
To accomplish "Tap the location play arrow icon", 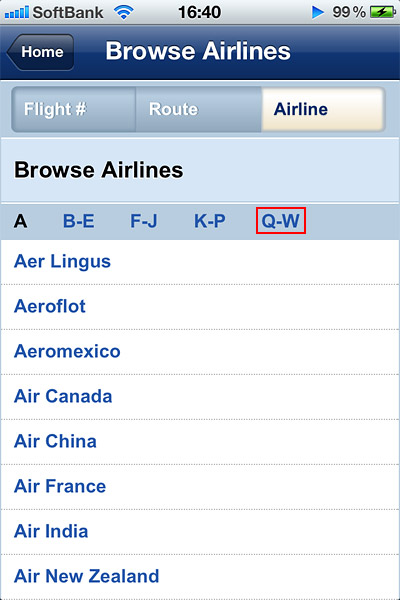I will [317, 12].
